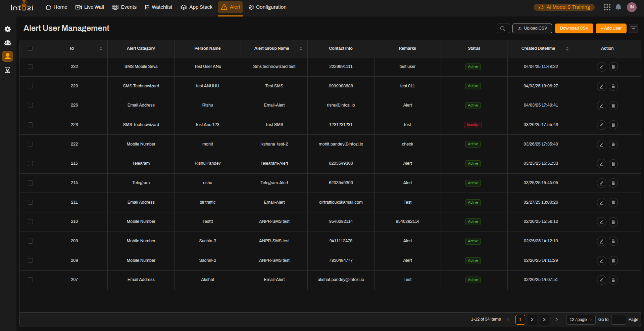This screenshot has height=331, width=644.
Task: Select the checkbox on the mohit row
Action: (30, 144)
